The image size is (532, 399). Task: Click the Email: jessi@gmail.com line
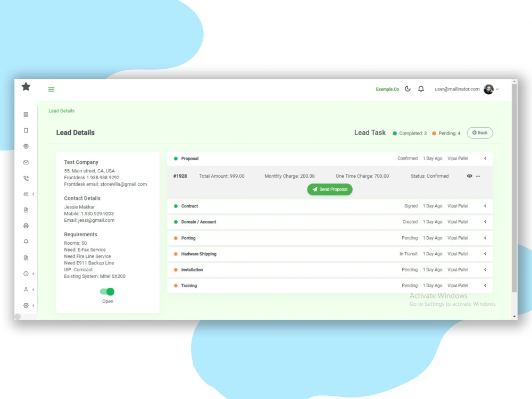(89, 220)
